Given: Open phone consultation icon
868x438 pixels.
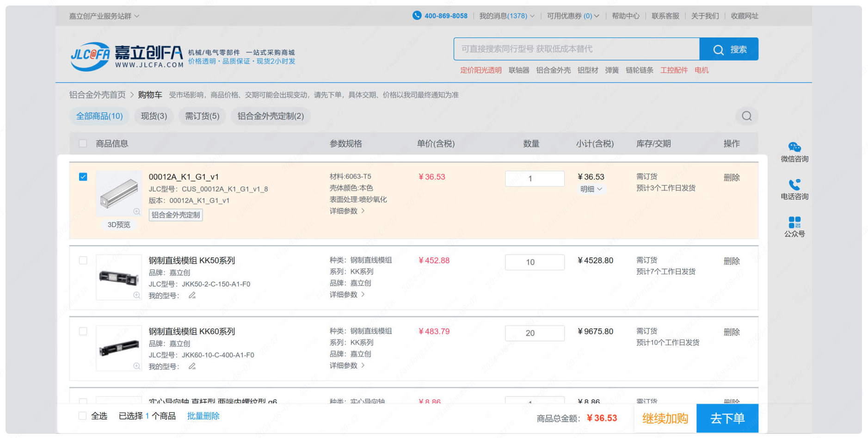Looking at the screenshot, I should point(794,185).
